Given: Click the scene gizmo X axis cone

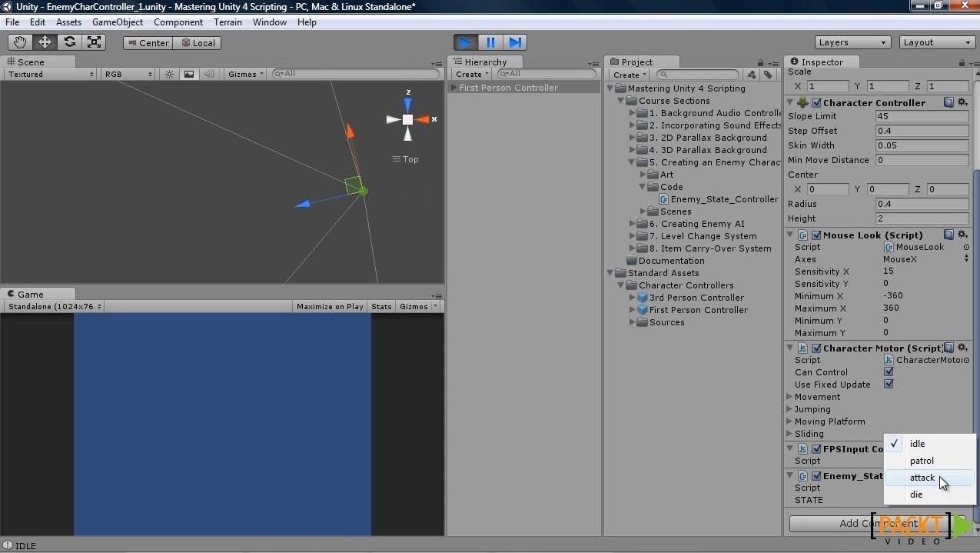Looking at the screenshot, I should 424,119.
